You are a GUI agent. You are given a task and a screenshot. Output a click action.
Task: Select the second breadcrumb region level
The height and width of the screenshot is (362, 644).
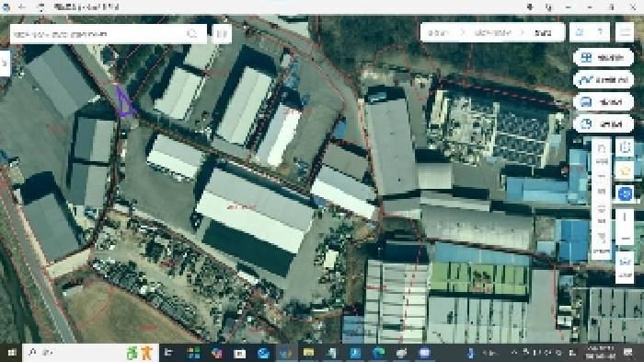click(x=492, y=32)
